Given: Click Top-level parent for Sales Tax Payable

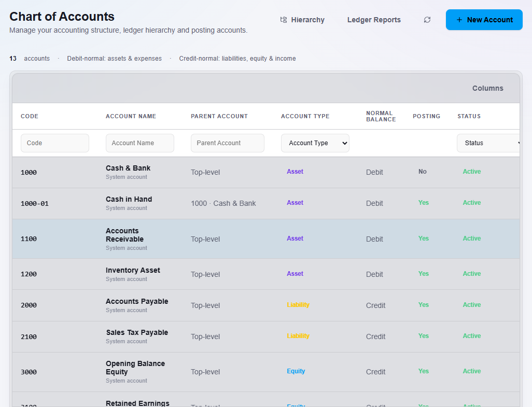Looking at the screenshot, I should (205, 337).
